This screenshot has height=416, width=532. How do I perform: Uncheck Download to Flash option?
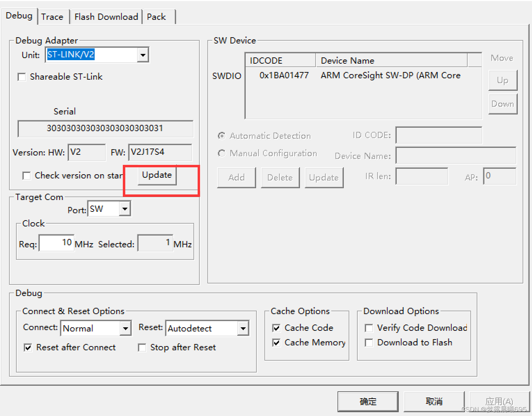coord(369,343)
